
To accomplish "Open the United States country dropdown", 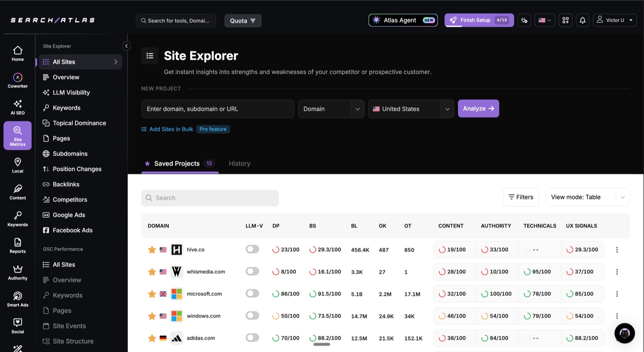I will point(411,109).
